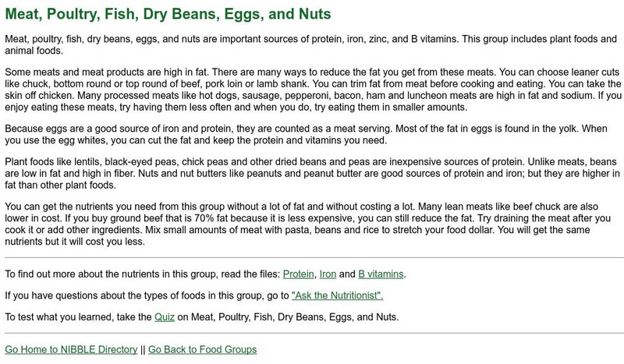Screen dimensions: 624x364
Task: Open the B vitamins link
Action: [x=381, y=274]
